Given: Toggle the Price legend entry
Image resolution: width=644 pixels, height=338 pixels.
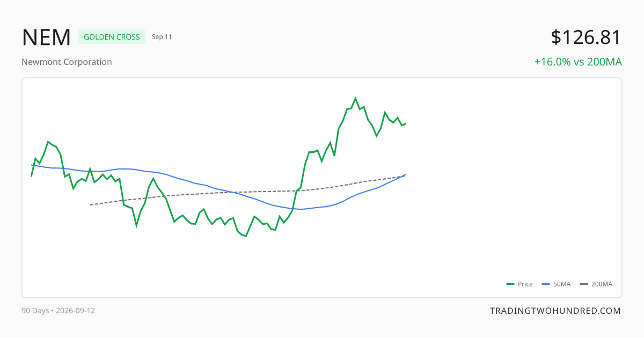Looking at the screenshot, I should (x=519, y=284).
